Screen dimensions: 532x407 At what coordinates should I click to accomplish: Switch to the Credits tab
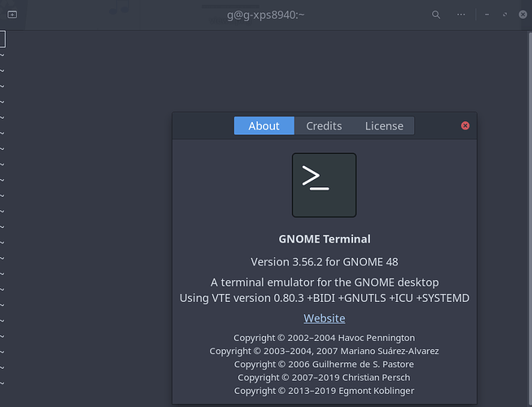324,126
